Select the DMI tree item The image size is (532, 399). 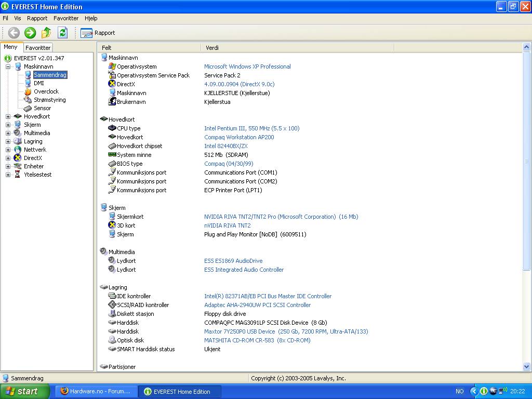click(38, 83)
